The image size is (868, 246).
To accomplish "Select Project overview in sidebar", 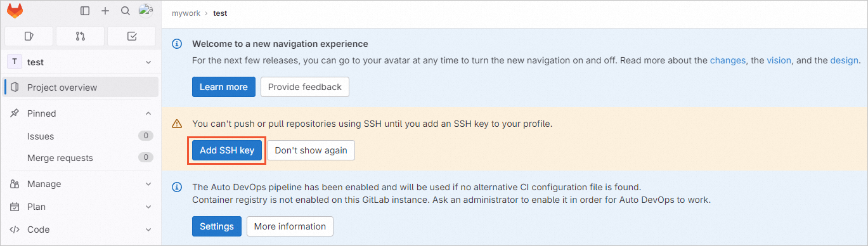I will (x=81, y=87).
